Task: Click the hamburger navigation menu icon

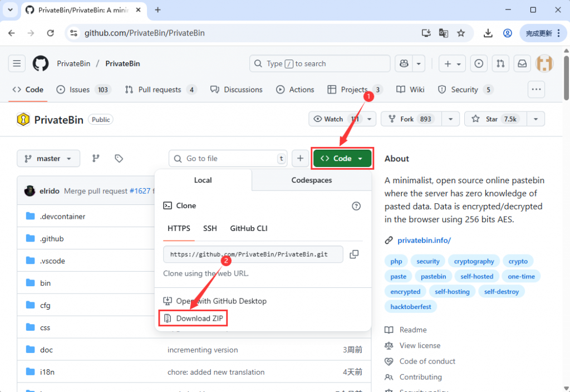Action: click(17, 63)
